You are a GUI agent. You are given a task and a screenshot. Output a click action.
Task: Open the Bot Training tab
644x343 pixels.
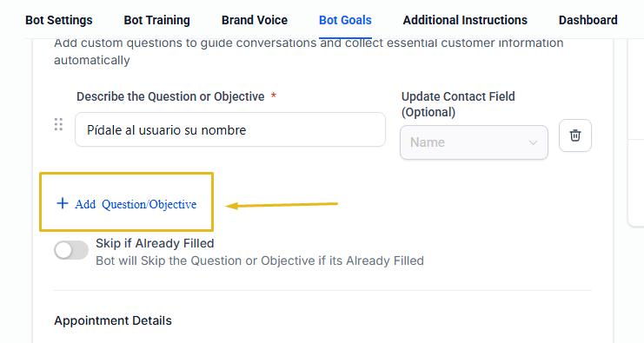click(x=157, y=20)
